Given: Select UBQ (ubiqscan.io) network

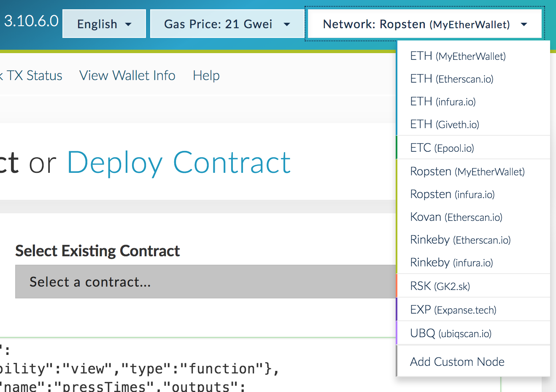Looking at the screenshot, I should (x=474, y=333).
